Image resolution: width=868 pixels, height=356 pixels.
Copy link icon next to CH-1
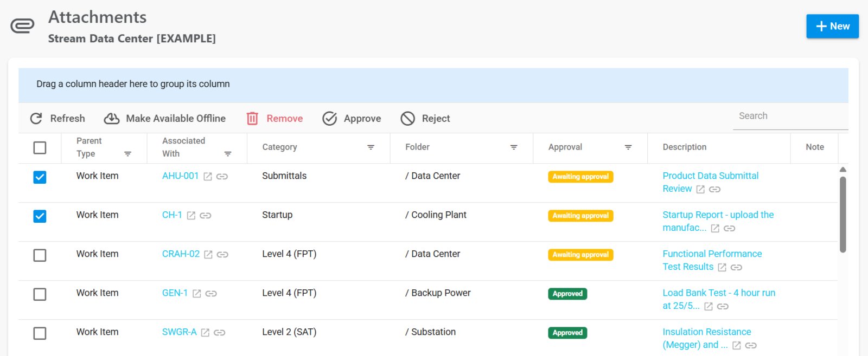(206, 216)
